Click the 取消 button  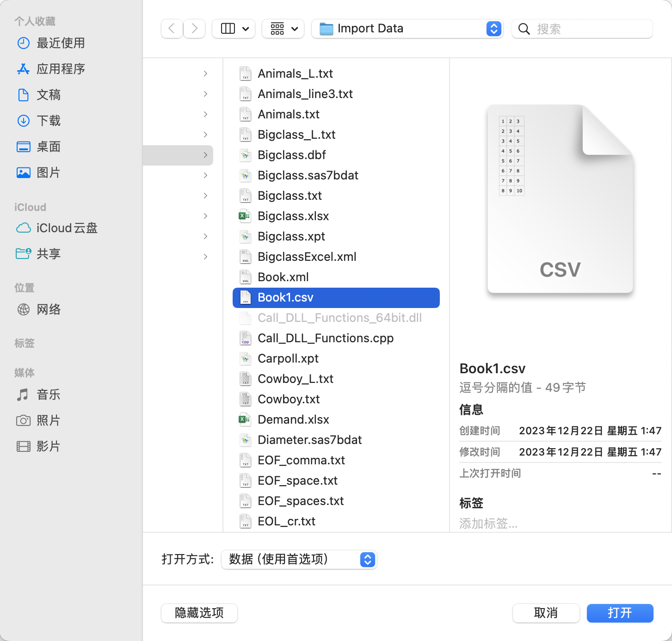pyautogui.click(x=546, y=613)
